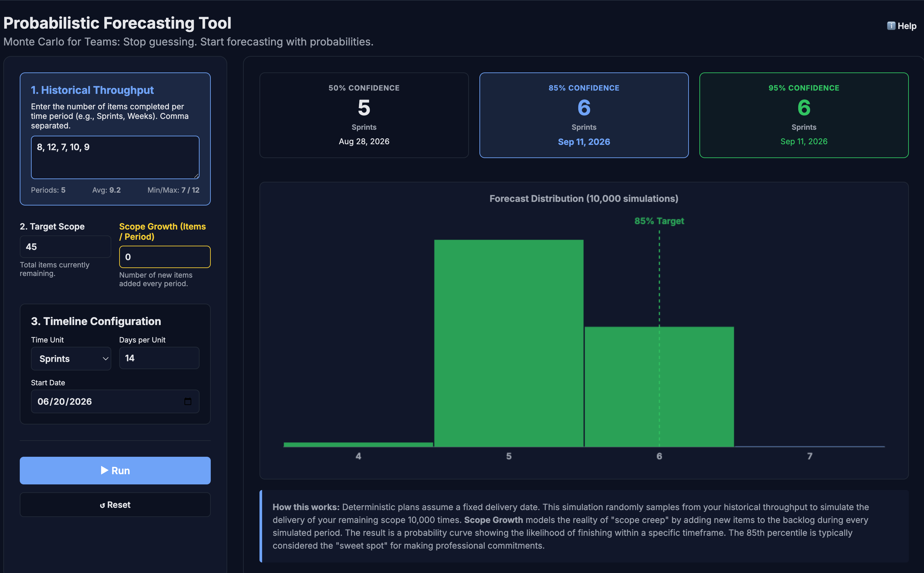Screen dimensions: 924x573
Task: Click the resize handle of throughput textarea
Action: tap(196, 176)
